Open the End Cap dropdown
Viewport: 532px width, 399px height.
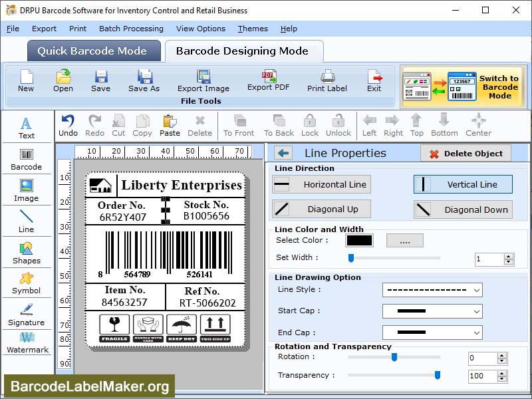[x=432, y=332]
